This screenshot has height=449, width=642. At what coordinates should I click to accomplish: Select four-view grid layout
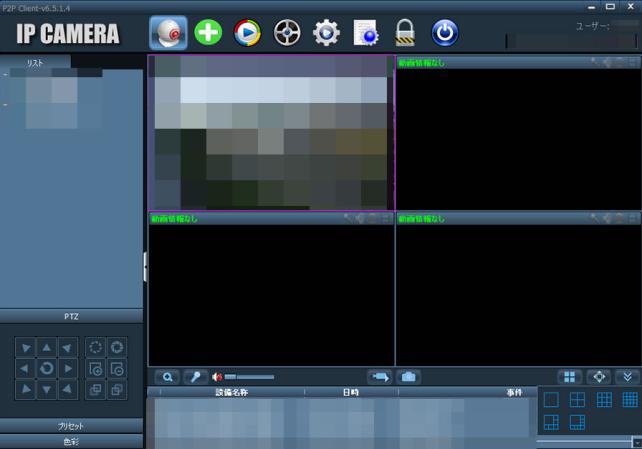click(577, 399)
